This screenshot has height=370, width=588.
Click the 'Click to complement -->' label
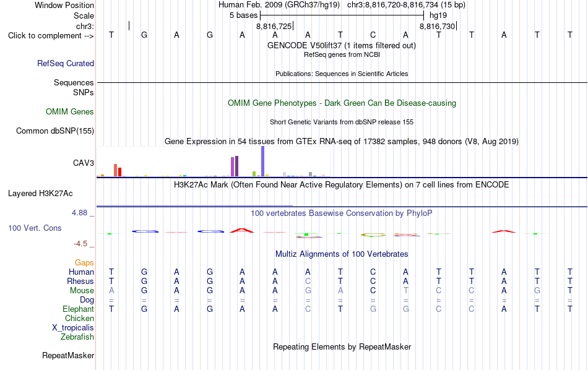[x=51, y=36]
